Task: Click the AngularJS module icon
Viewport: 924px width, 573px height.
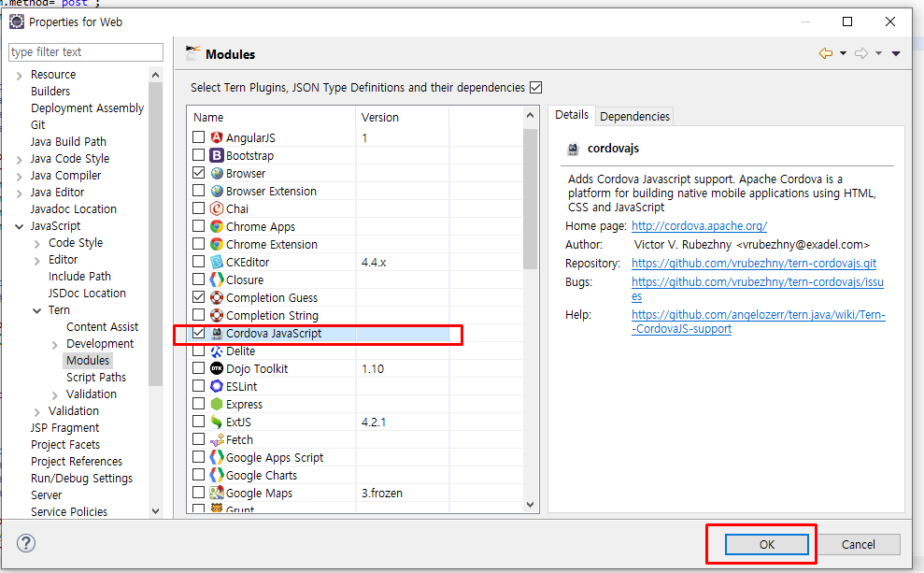Action: pyautogui.click(x=217, y=137)
